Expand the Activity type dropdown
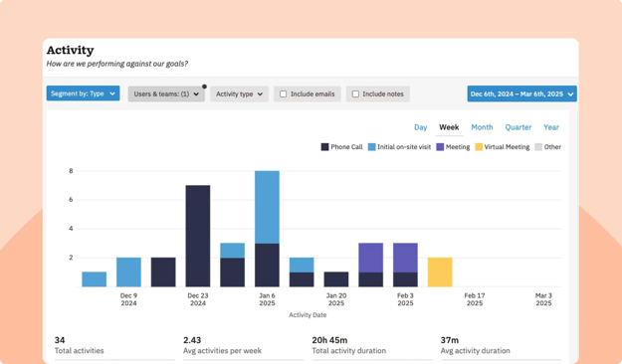Viewport: 622px width, 364px height. (x=239, y=93)
